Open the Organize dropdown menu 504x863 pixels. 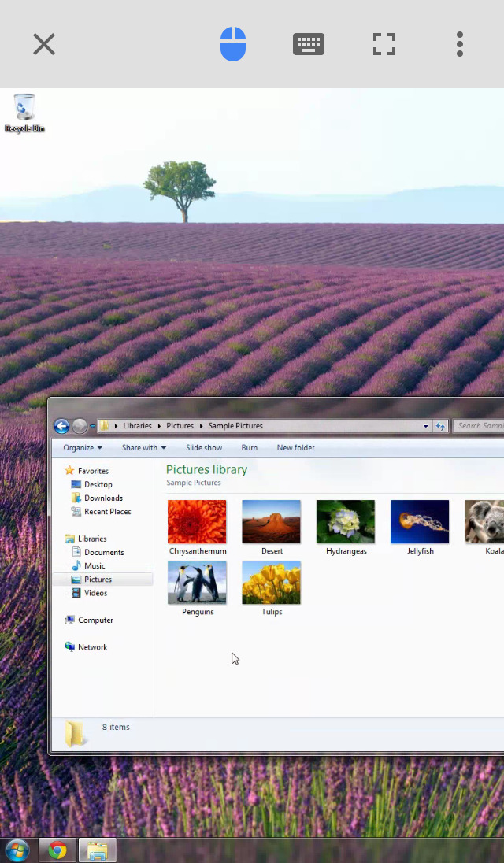(83, 448)
